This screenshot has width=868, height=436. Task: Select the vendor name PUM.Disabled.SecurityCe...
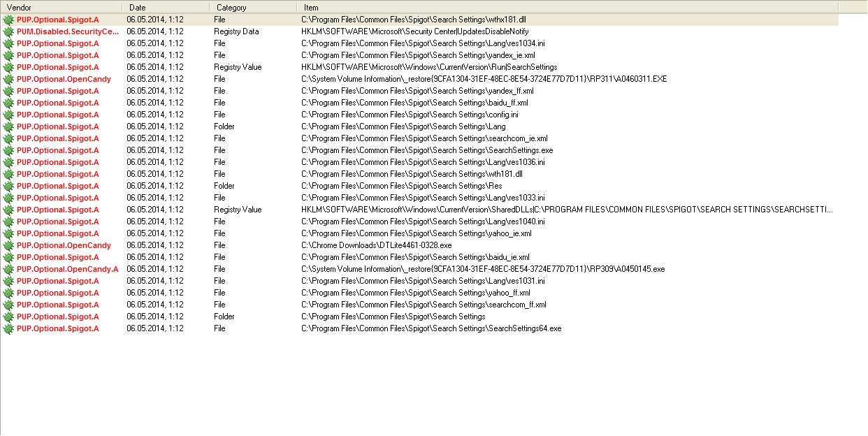pyautogui.click(x=68, y=31)
